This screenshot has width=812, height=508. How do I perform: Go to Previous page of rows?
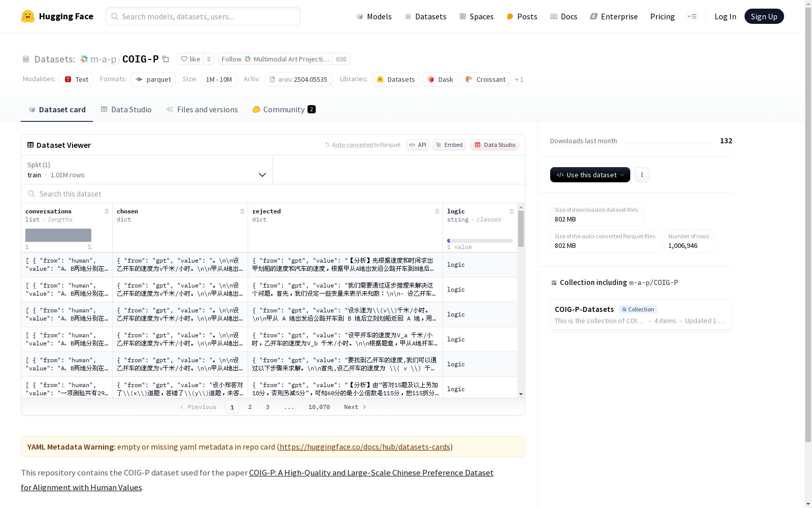point(198,407)
